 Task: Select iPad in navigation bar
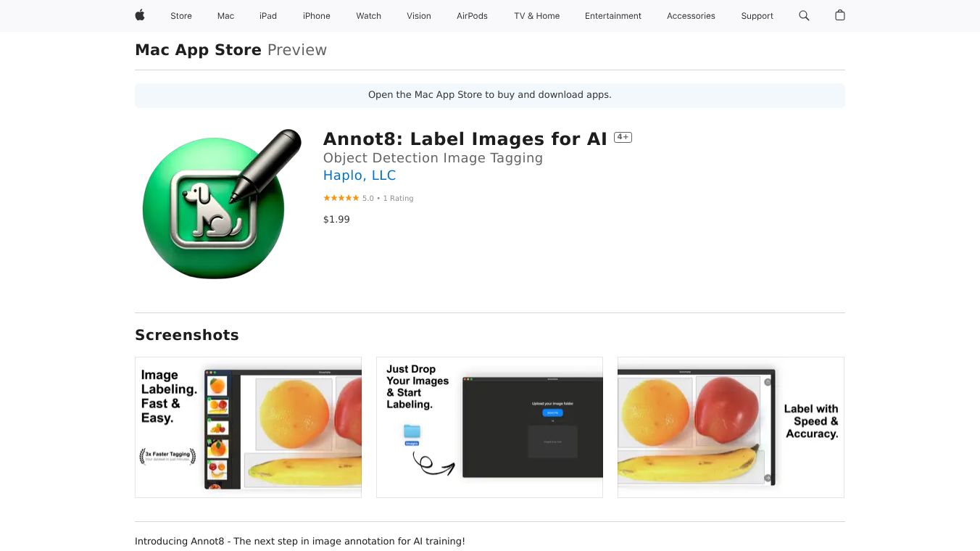click(268, 16)
